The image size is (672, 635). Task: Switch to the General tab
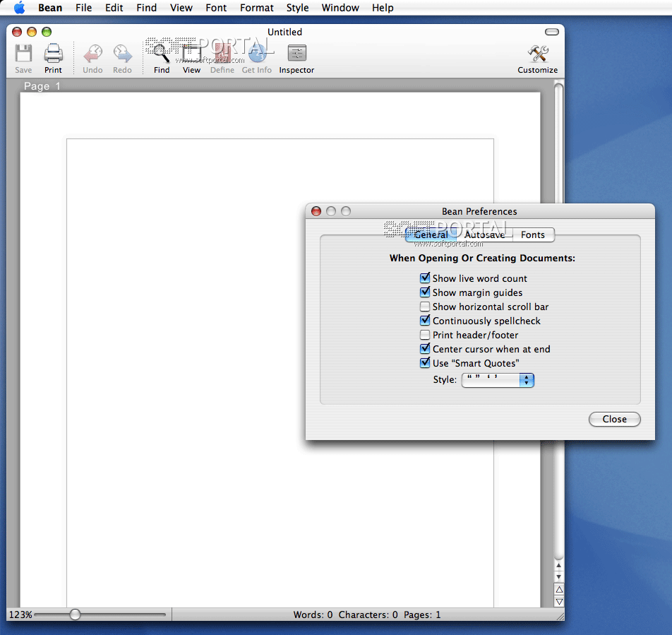point(431,235)
